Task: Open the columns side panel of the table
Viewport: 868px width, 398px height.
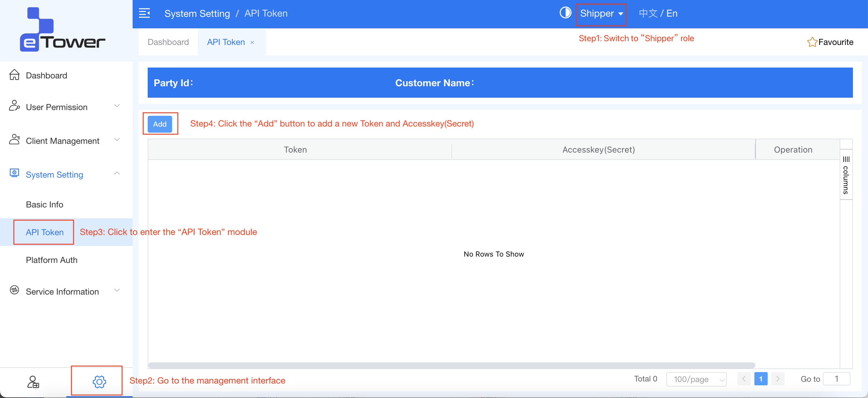Action: point(846,175)
